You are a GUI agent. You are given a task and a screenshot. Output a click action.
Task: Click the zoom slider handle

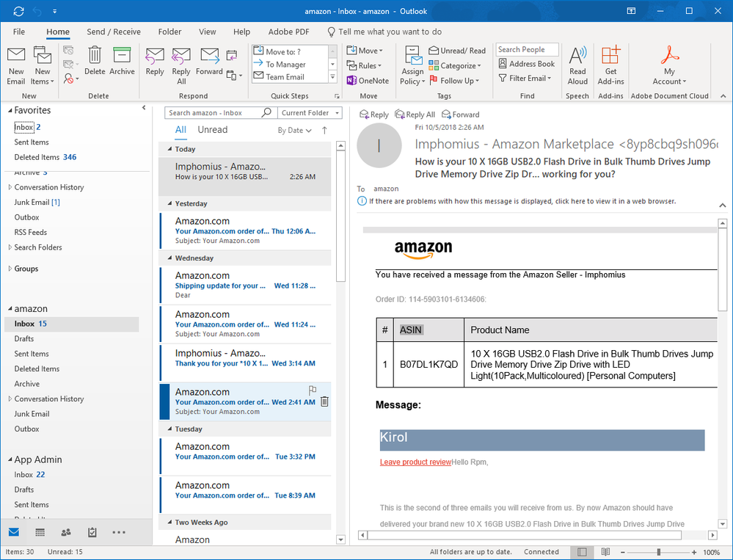[x=659, y=552]
